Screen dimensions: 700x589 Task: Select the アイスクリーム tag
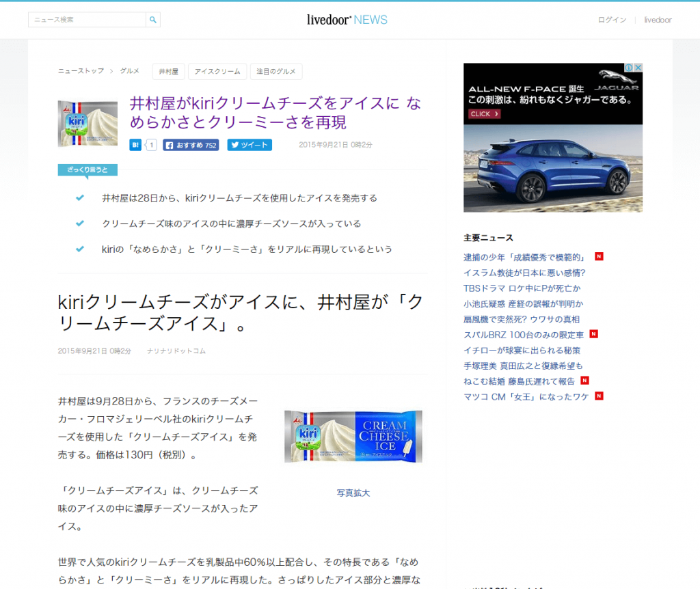(217, 71)
